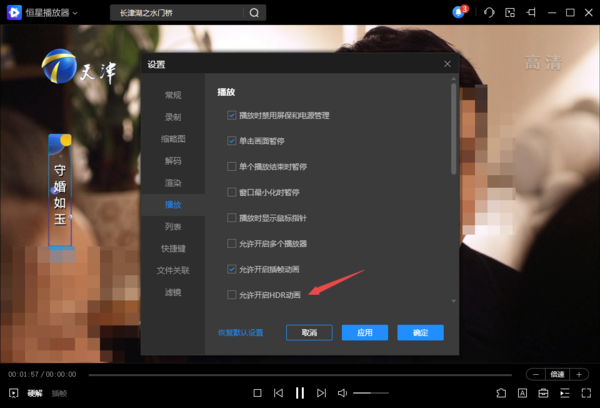Close the 设置 dialog
This screenshot has width=600, height=408.
[448, 64]
